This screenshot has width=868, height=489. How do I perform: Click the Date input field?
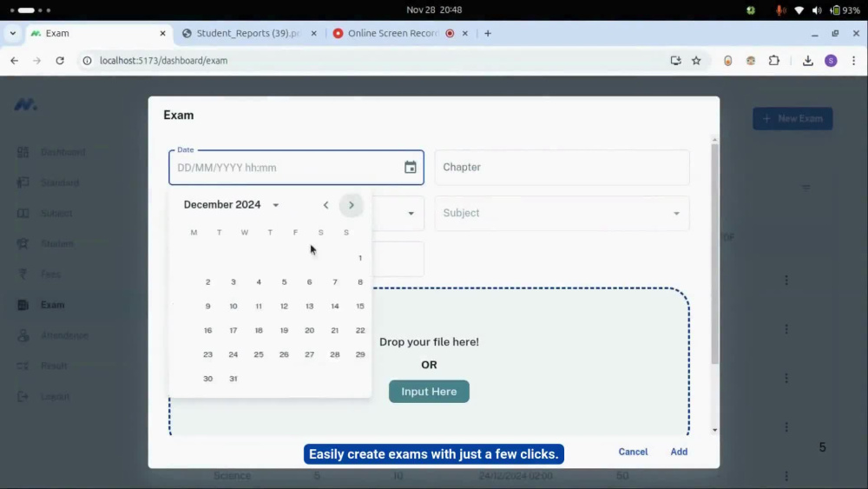296,168
